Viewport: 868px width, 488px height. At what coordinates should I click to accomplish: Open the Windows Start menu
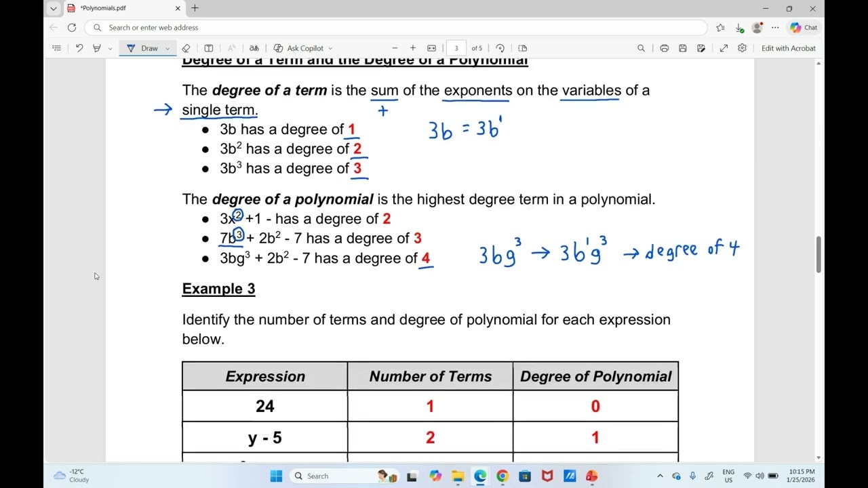tap(276, 476)
